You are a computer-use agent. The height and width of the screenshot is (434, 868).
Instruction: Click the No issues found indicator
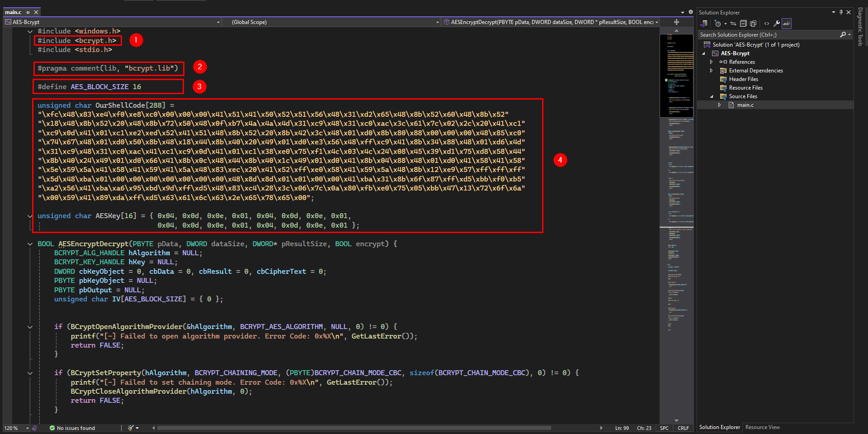point(72,428)
